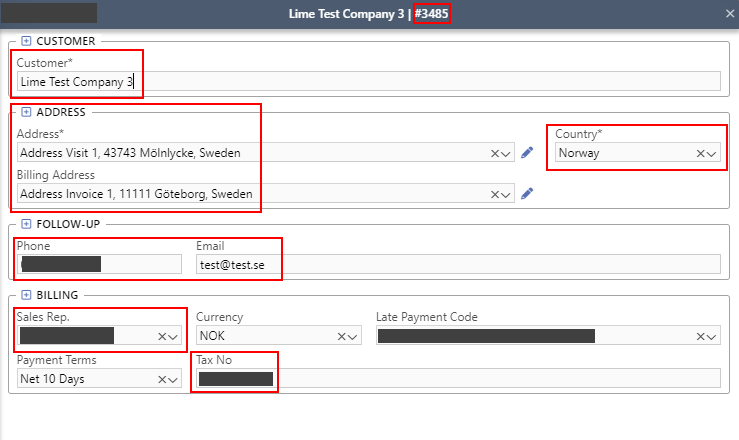The image size is (739, 440).
Task: Click the pencil edit icon beside Address
Action: click(x=527, y=153)
